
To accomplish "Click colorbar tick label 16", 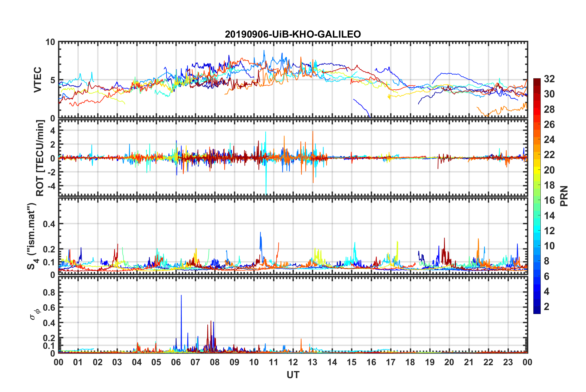I will (x=549, y=200).
